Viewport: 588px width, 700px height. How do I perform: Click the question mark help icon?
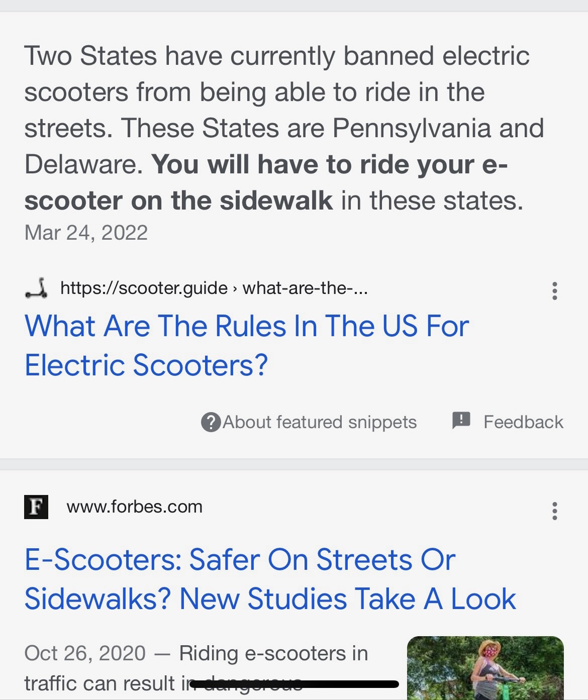tap(211, 422)
